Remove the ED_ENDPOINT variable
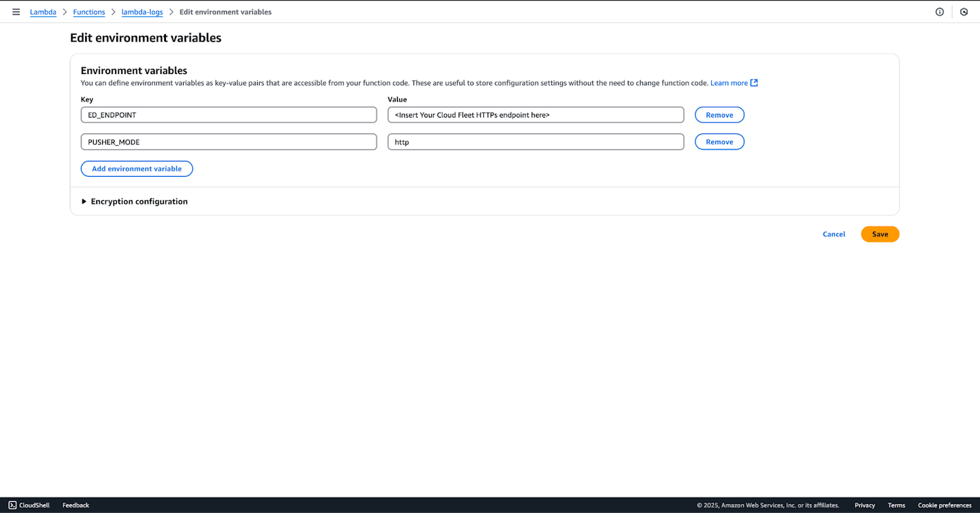980x513 pixels. pyautogui.click(x=719, y=115)
